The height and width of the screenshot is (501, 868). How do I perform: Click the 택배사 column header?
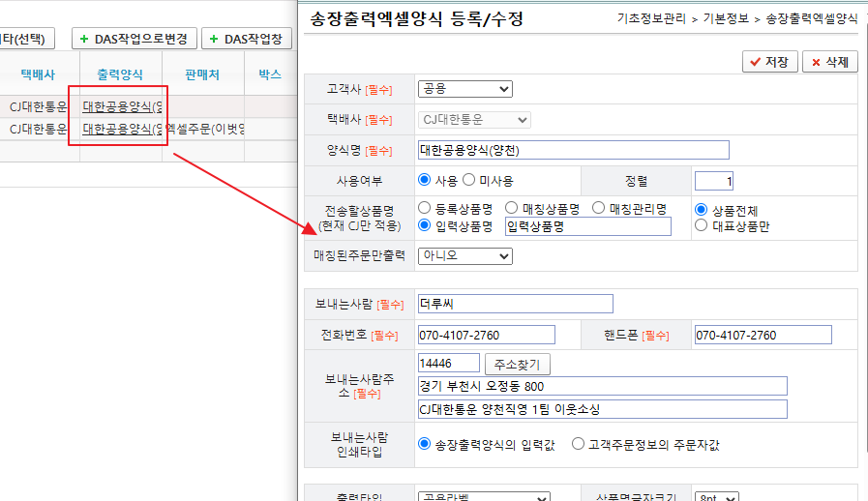coord(38,74)
